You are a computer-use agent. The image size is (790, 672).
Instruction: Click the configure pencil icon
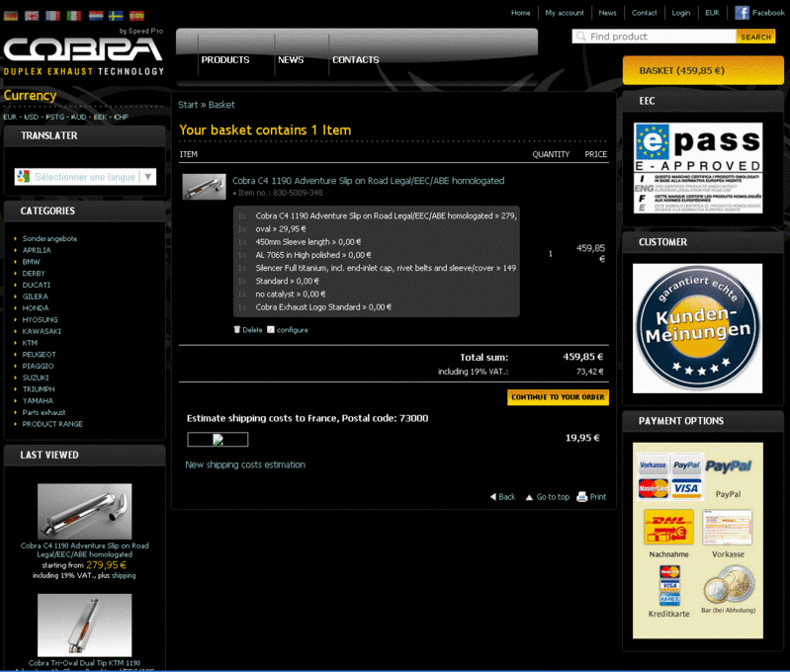click(271, 329)
